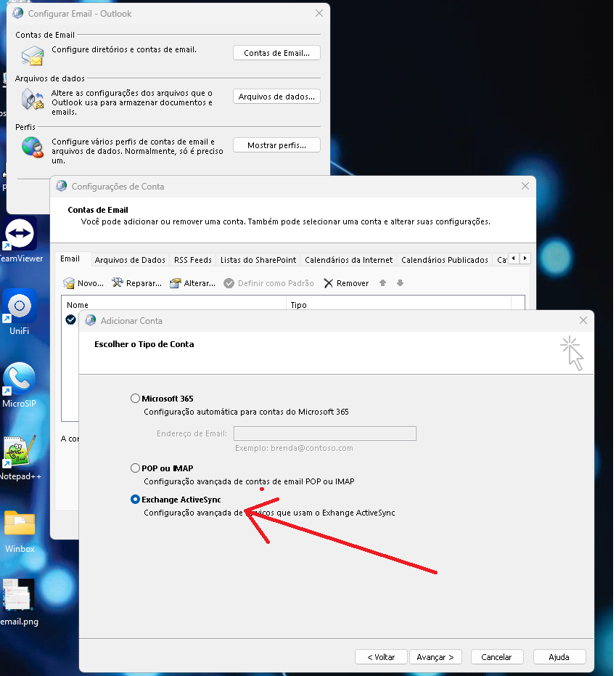Choose Exchange ActiveSync radio button
The height and width of the screenshot is (676, 616).
point(135,500)
